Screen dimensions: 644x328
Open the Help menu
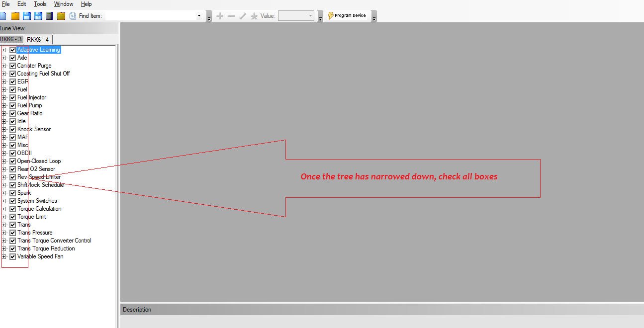point(87,4)
